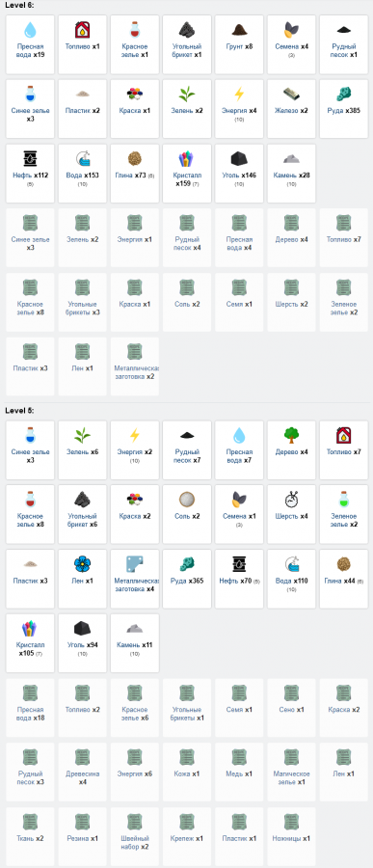The width and height of the screenshot is (373, 868).
Task: Open the Пресная вода x18 recipe
Action: pos(30,708)
